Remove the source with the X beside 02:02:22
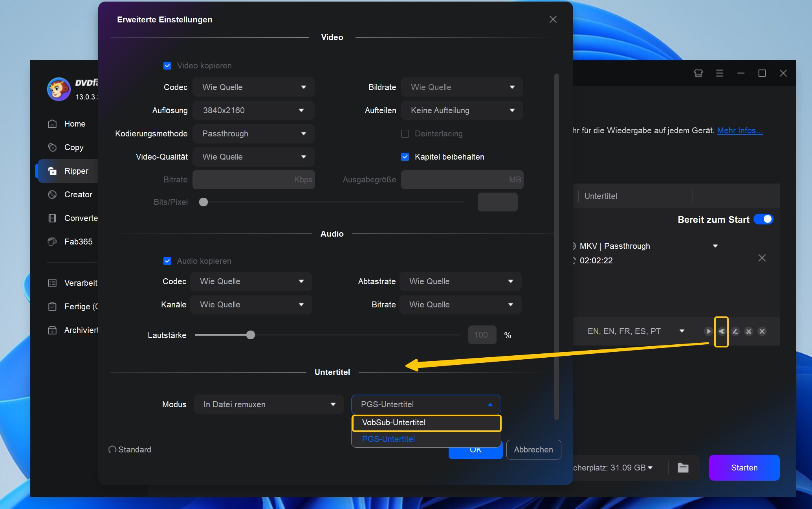The height and width of the screenshot is (509, 812). [x=762, y=258]
